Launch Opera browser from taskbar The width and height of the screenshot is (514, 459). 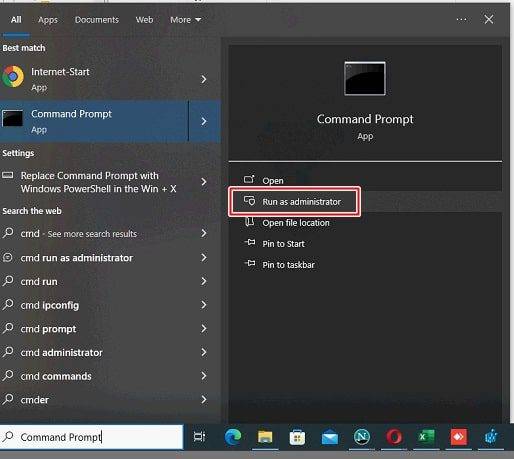[x=394, y=437]
